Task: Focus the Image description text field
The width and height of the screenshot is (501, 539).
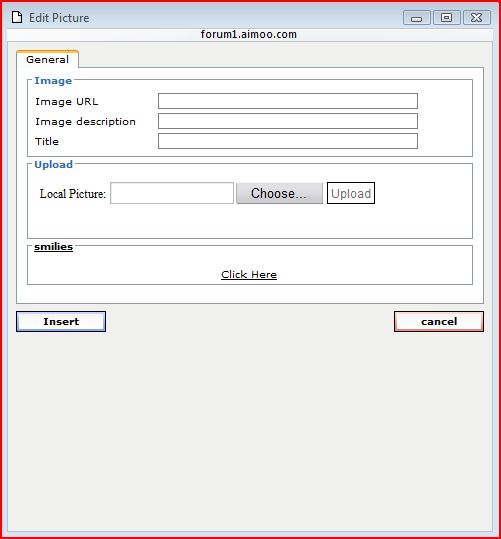Action: tap(288, 121)
